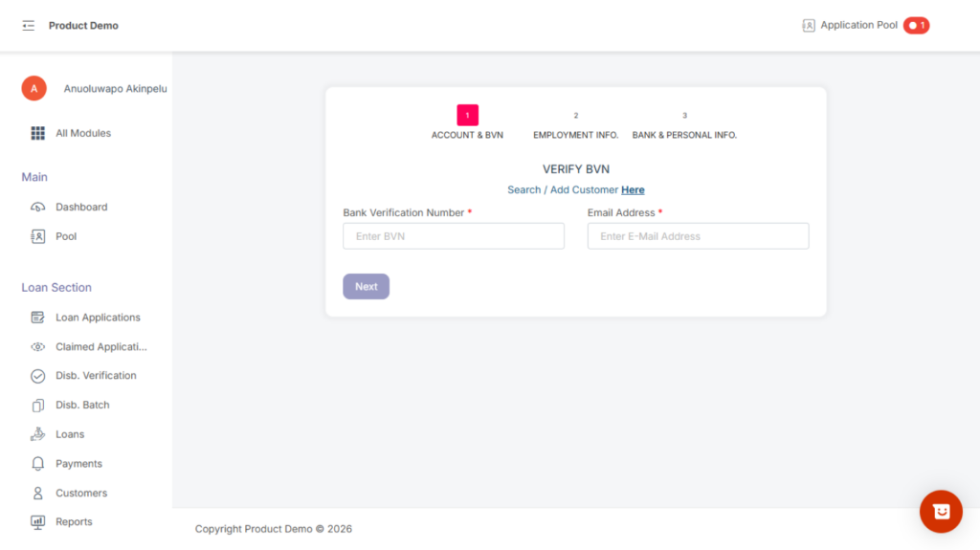Open the chat widget bubble icon
Viewport: 980px width, 550px height.
tap(941, 512)
